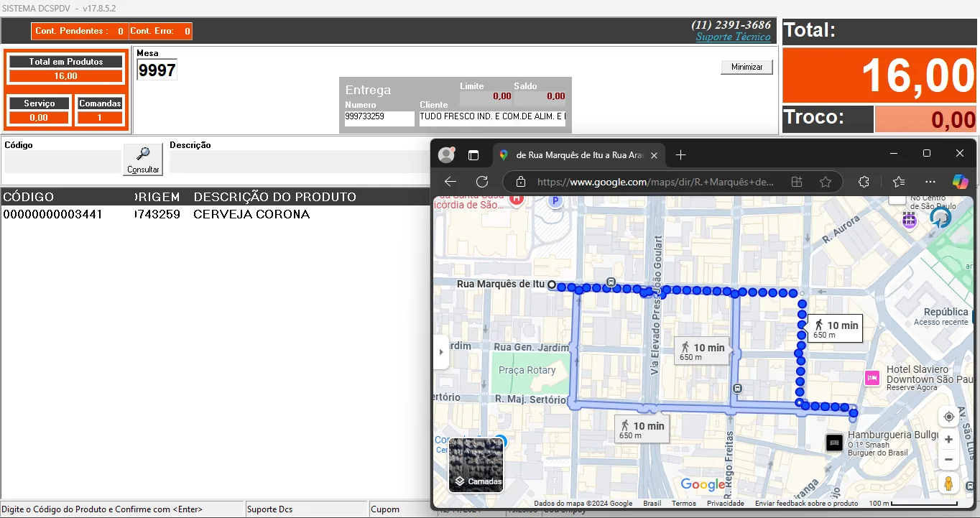Open the Privacidade link on map footer
The width and height of the screenshot is (980, 518).
pos(726,504)
